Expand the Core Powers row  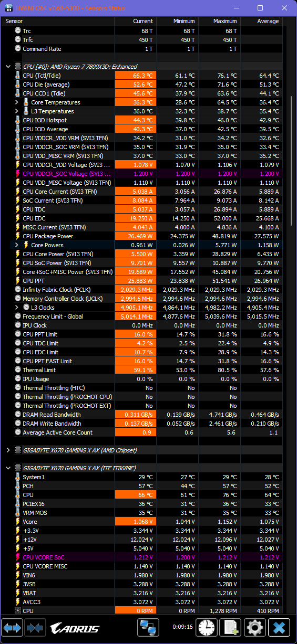click(x=17, y=245)
